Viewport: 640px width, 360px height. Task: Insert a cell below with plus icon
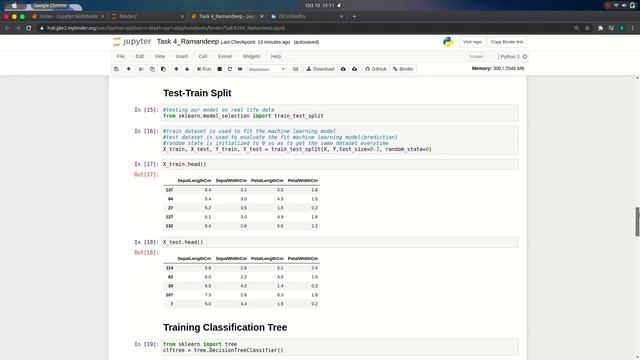point(129,69)
